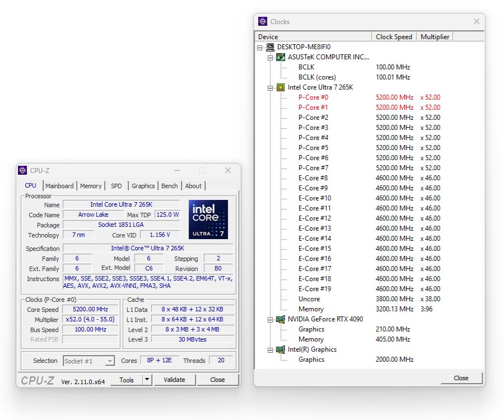Click the Cores value 8P + 12E
504x420 pixels.
pos(160,360)
